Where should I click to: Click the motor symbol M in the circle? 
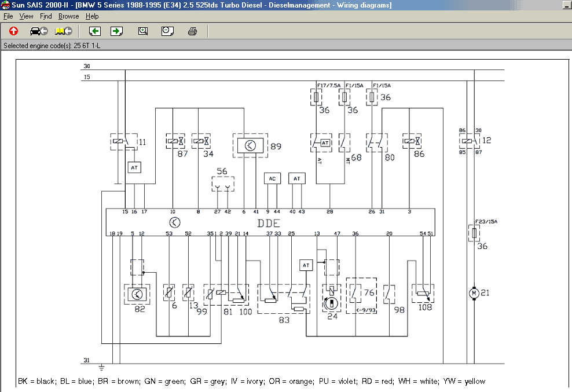pyautogui.click(x=474, y=293)
